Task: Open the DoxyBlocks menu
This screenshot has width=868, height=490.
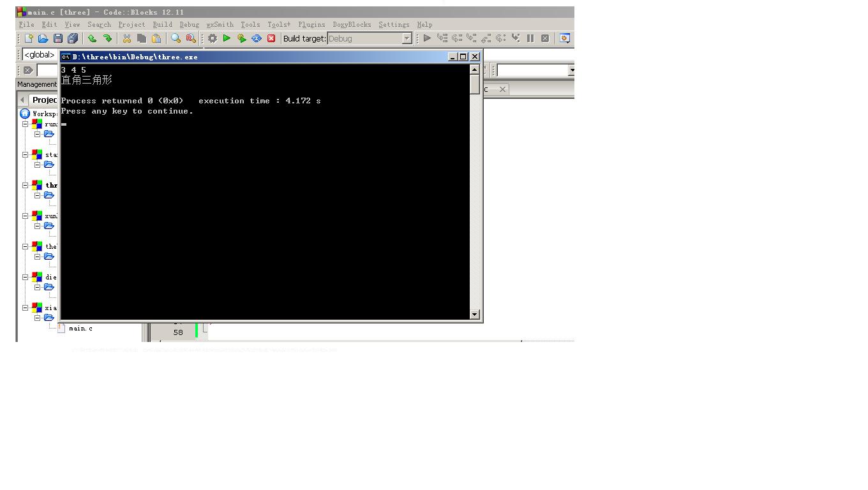Action: click(352, 25)
